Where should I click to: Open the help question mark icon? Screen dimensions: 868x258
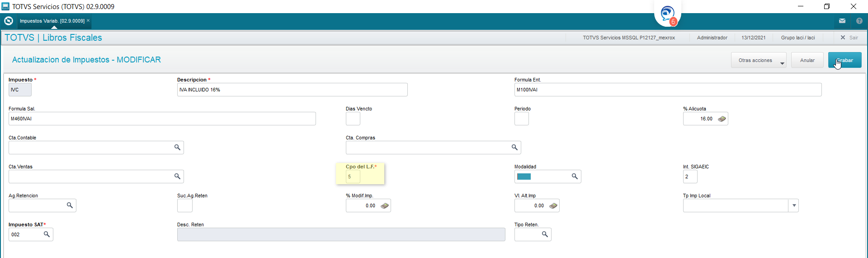pos(859,21)
